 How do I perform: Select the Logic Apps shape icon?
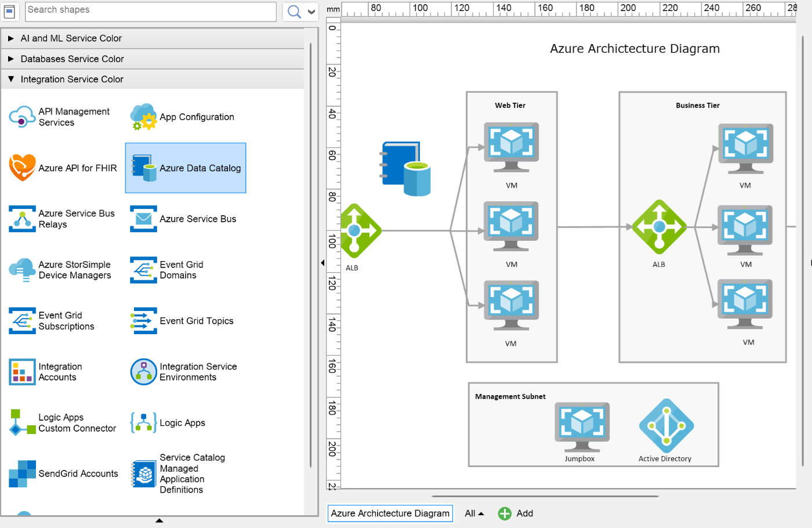[144, 423]
